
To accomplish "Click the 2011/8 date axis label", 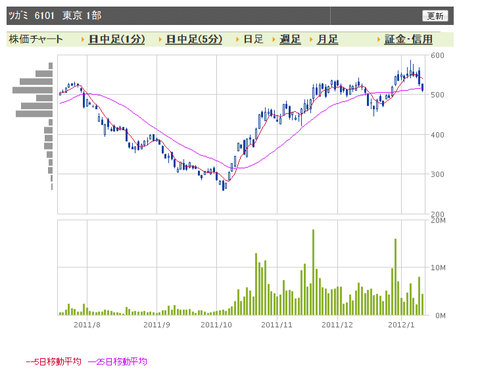I will [87, 325].
